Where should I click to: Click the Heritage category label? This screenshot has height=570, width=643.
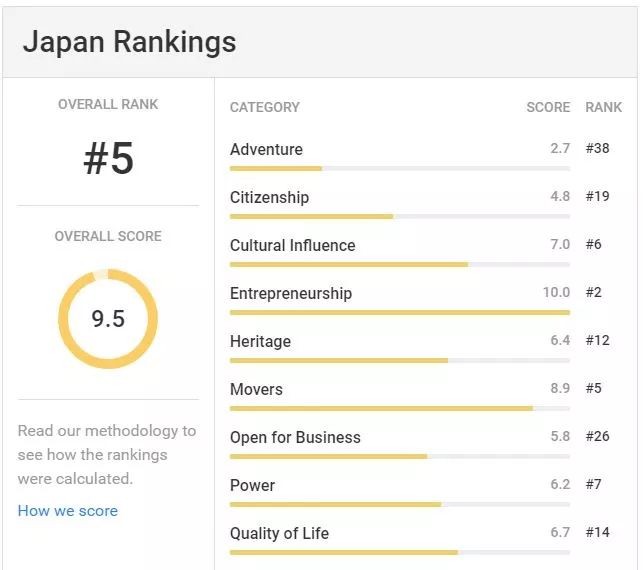click(260, 342)
